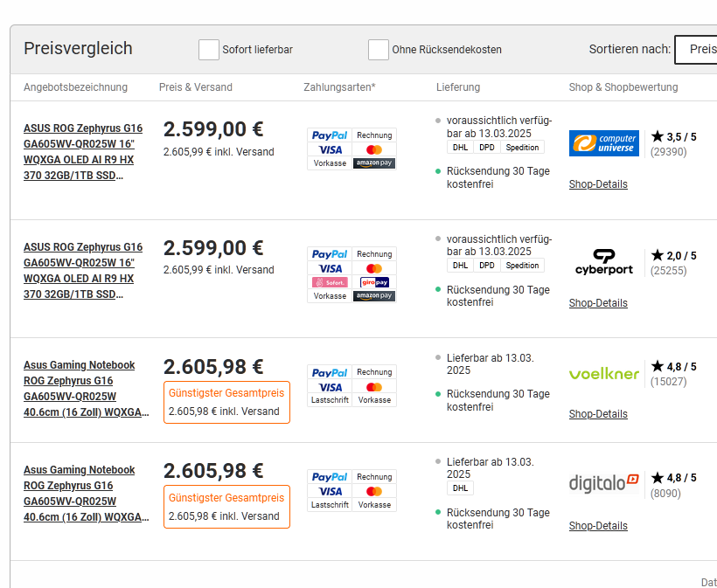Open Shop-Details for digitalo
The image size is (717, 588).
coord(598,526)
